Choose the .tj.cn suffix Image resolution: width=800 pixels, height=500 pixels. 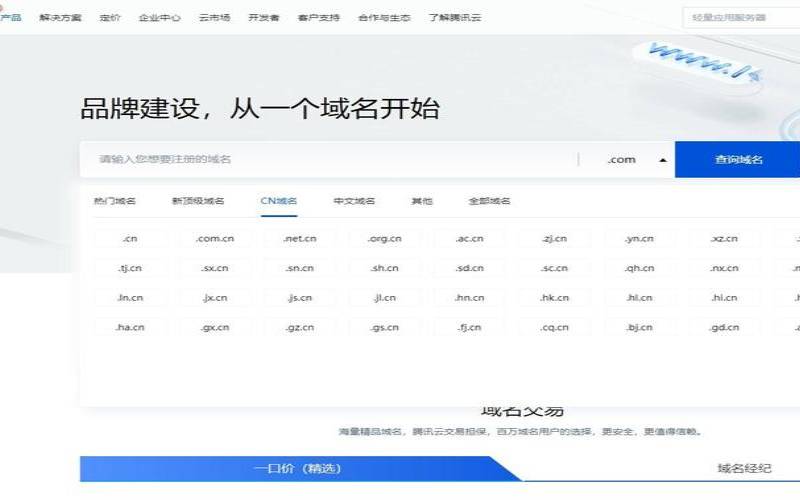pos(130,268)
